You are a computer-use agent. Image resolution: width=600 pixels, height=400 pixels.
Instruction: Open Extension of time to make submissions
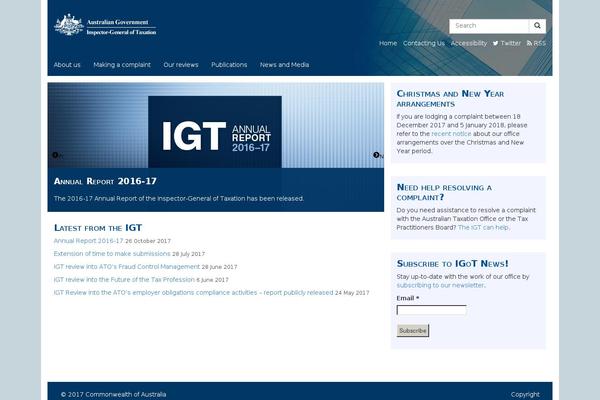(112, 254)
